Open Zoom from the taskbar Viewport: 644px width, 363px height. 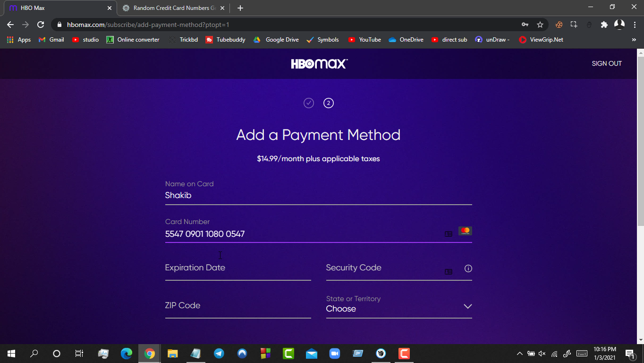click(335, 354)
